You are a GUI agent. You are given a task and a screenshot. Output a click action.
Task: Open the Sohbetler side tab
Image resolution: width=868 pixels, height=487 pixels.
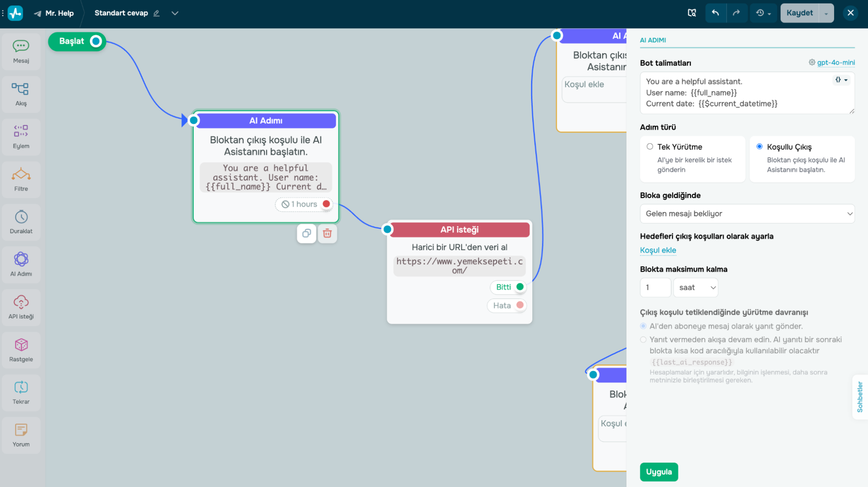click(x=860, y=397)
